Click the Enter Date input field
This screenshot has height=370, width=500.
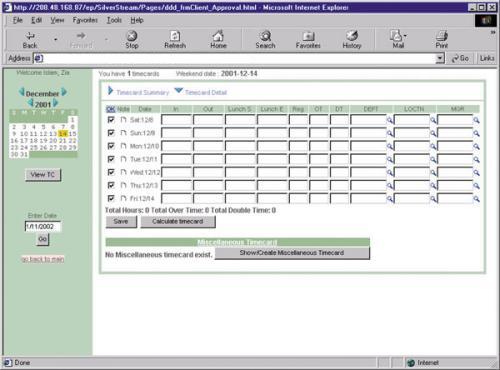tap(43, 226)
